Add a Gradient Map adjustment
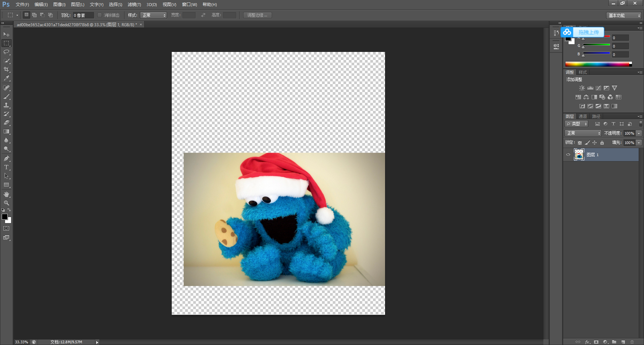This screenshot has width=644, height=345. pos(614,106)
